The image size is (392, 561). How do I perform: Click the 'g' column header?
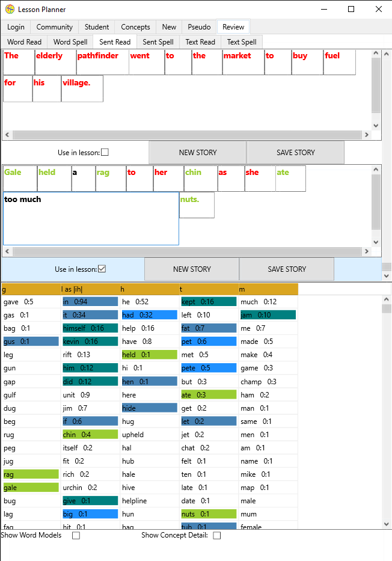click(31, 289)
